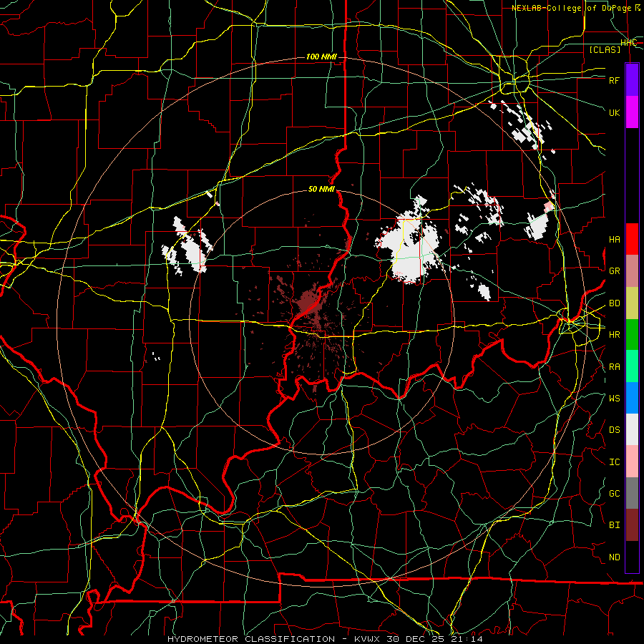
Task: Click the 100 NMI range ring label
Action: [x=321, y=57]
